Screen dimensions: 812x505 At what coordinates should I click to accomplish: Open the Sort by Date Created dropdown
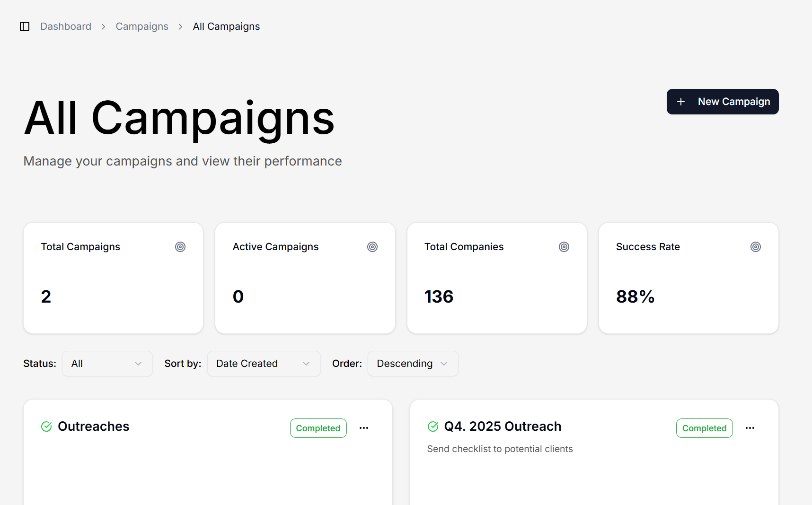pyautogui.click(x=264, y=364)
